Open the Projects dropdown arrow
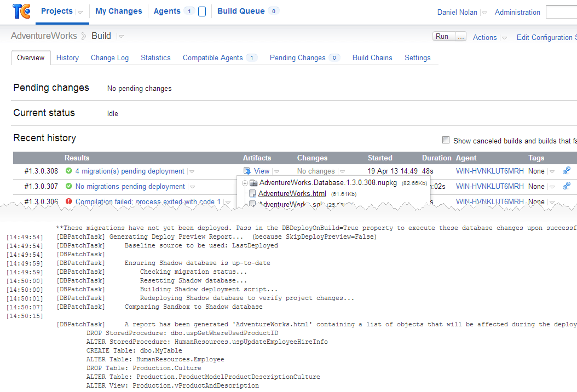The image size is (577, 392). click(80, 12)
